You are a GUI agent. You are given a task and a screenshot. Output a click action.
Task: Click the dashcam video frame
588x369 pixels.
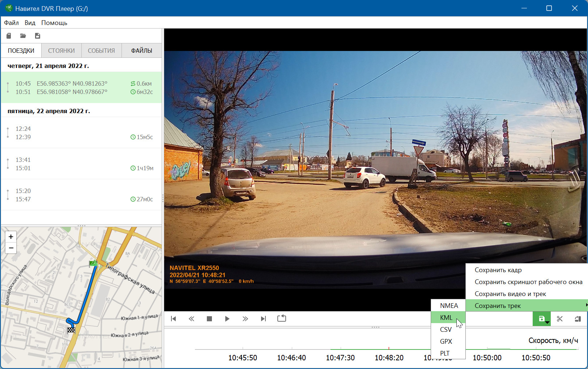(375, 170)
